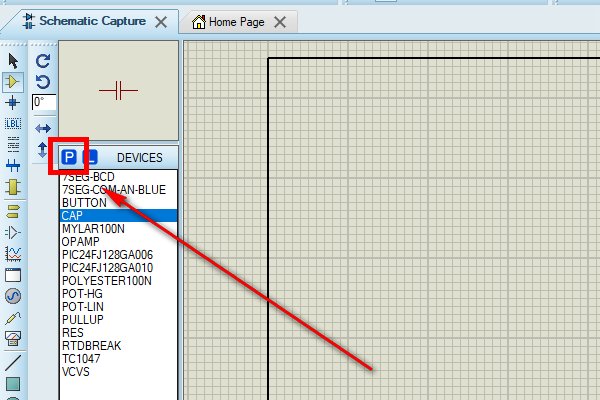Open the Graph mode tool
600x400 pixels.
(13, 253)
